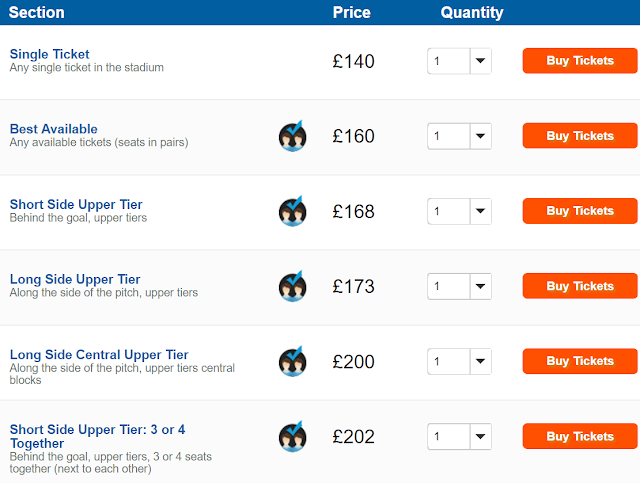Open the quantity dropdown for Best Available

tap(459, 136)
